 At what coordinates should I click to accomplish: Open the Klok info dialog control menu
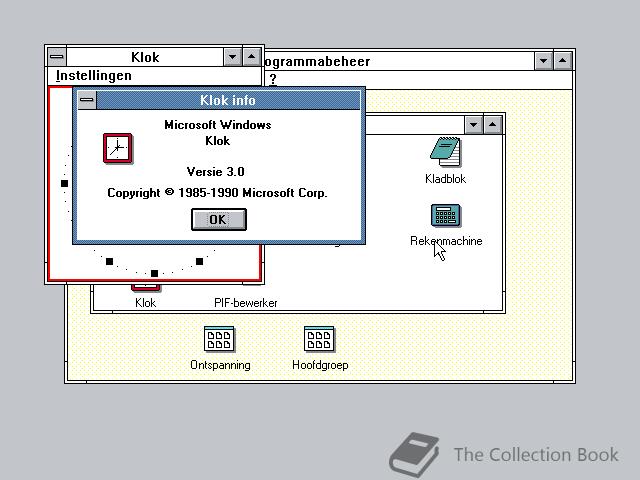[x=87, y=100]
